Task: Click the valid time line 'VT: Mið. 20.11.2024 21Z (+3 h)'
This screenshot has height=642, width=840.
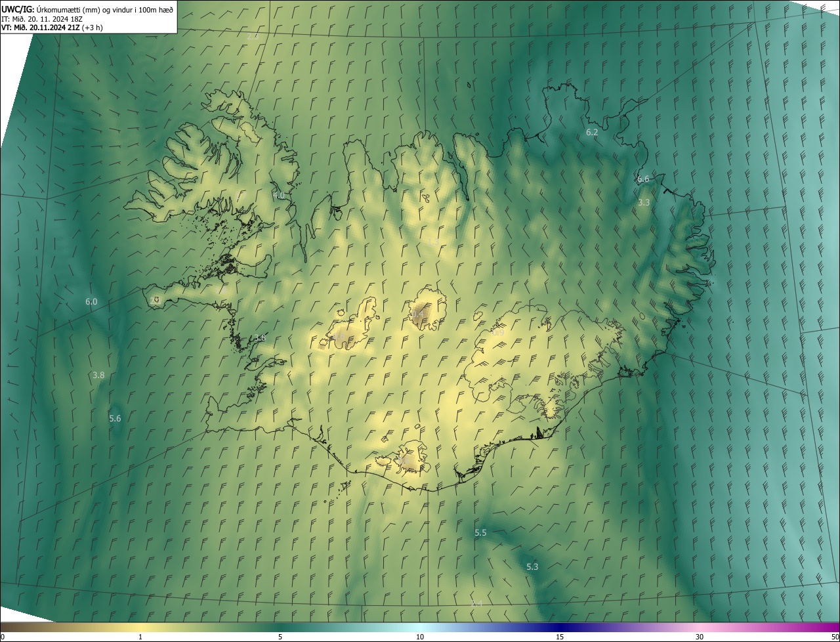Action: (x=52, y=28)
